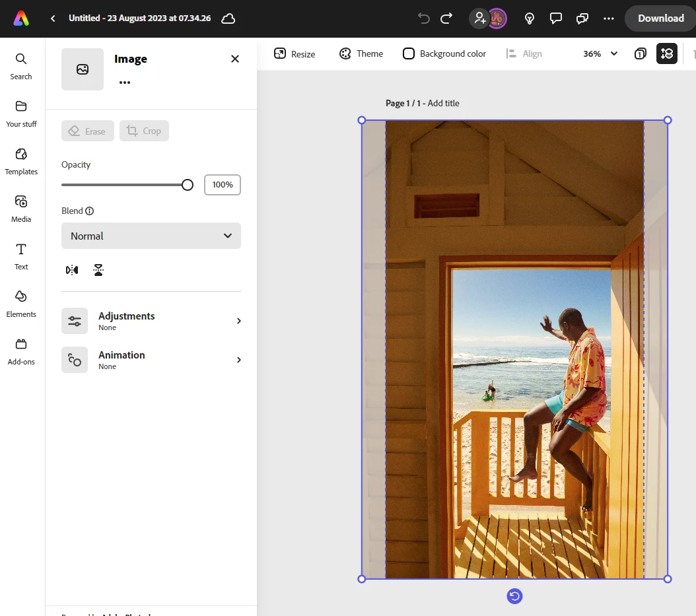The height and width of the screenshot is (616, 696).
Task: Go back using the left chevron
Action: pyautogui.click(x=53, y=18)
